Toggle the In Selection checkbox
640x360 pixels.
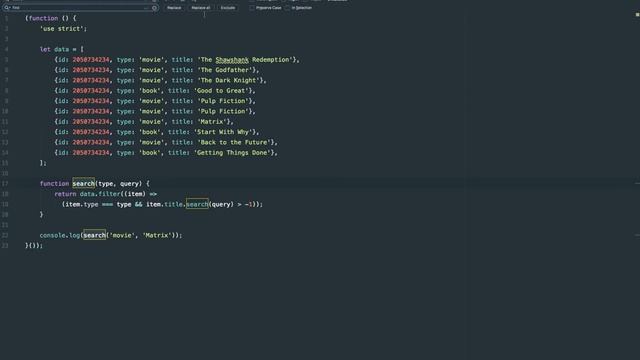[287, 8]
